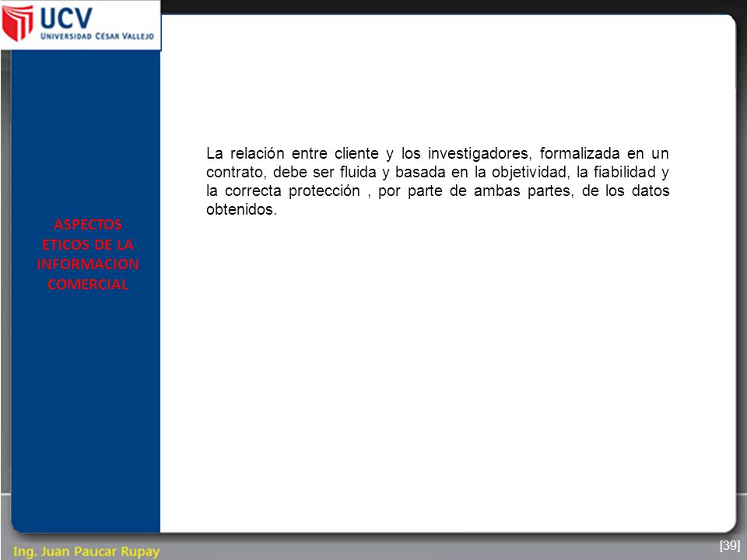Viewport: 747px width, 560px height.
Task: Click the slide number '[39]'
Action: click(x=730, y=545)
